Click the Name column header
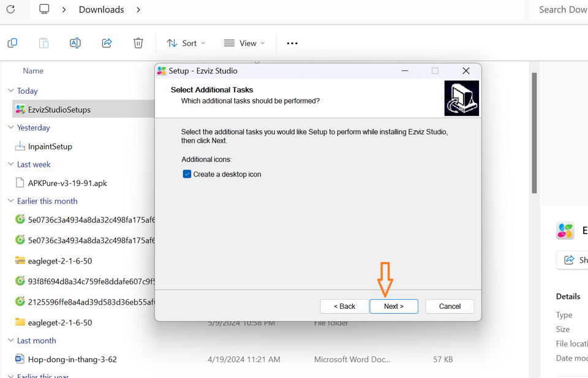 click(x=33, y=71)
